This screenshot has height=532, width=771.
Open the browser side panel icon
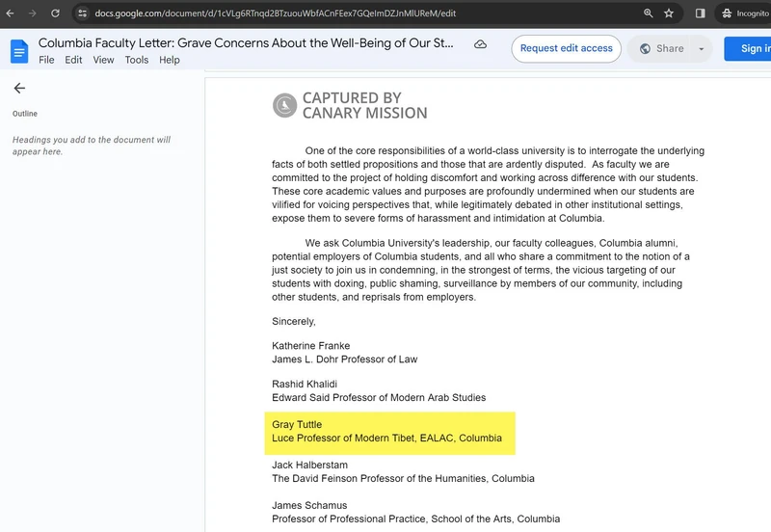(x=701, y=13)
